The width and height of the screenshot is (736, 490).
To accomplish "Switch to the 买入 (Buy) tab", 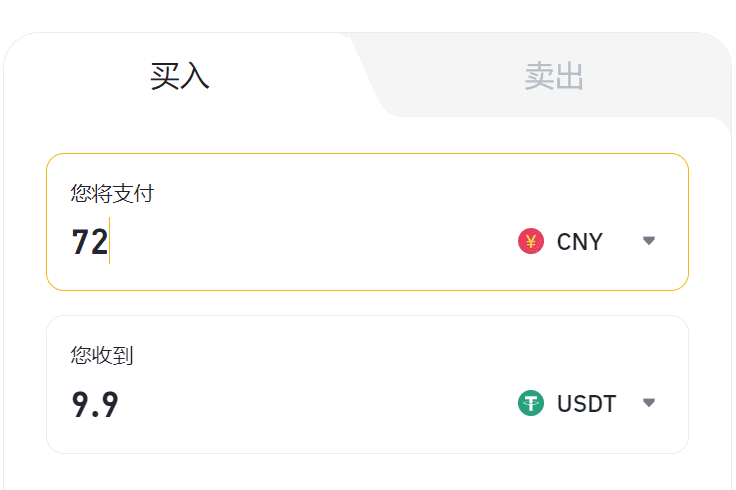I will [x=180, y=76].
